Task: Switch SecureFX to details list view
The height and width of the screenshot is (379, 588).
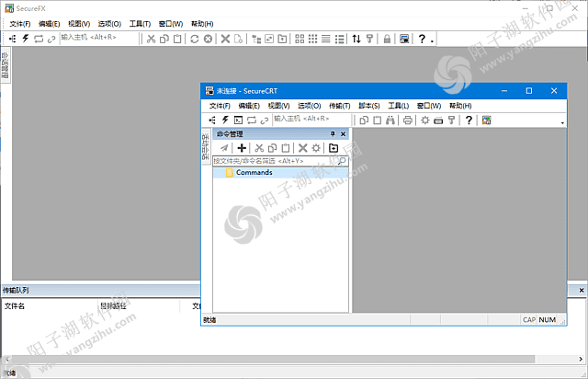Action: click(339, 39)
